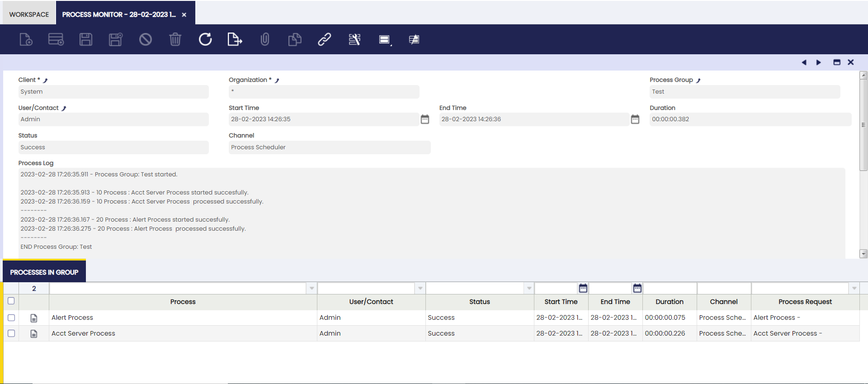Open attachments via the paperclip icon
The width and height of the screenshot is (868, 384).
pyautogui.click(x=265, y=39)
